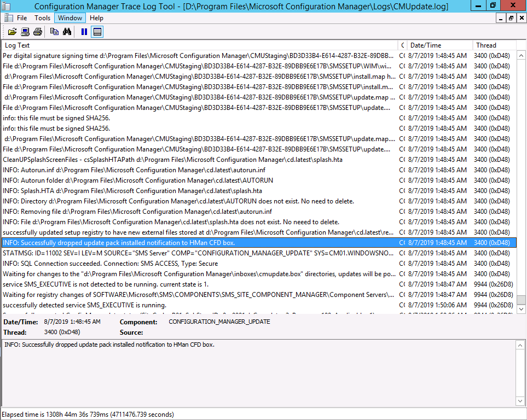
Task: Print the log using the printer icon
Action: point(38,32)
